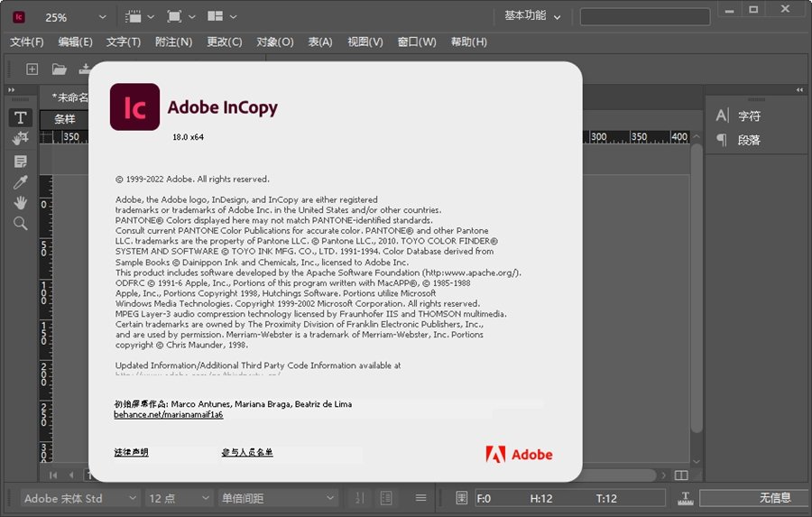Click the Arrange Documents grid icon
Image resolution: width=812 pixels, height=517 pixels.
click(x=215, y=16)
